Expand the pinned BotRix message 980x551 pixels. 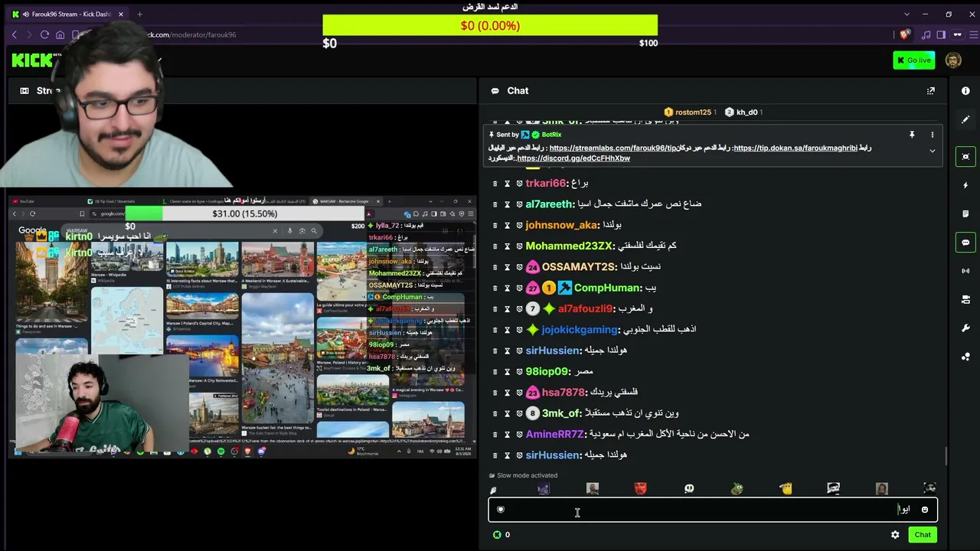coord(933,152)
